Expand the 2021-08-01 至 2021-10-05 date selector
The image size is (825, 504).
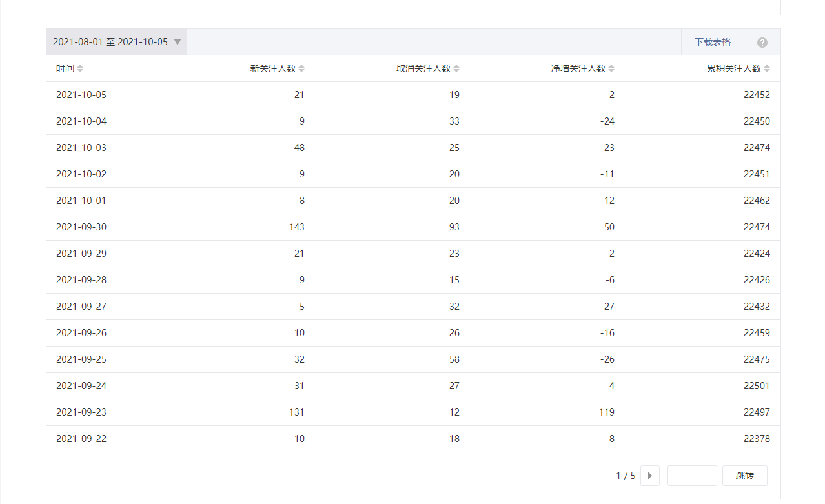tap(110, 42)
